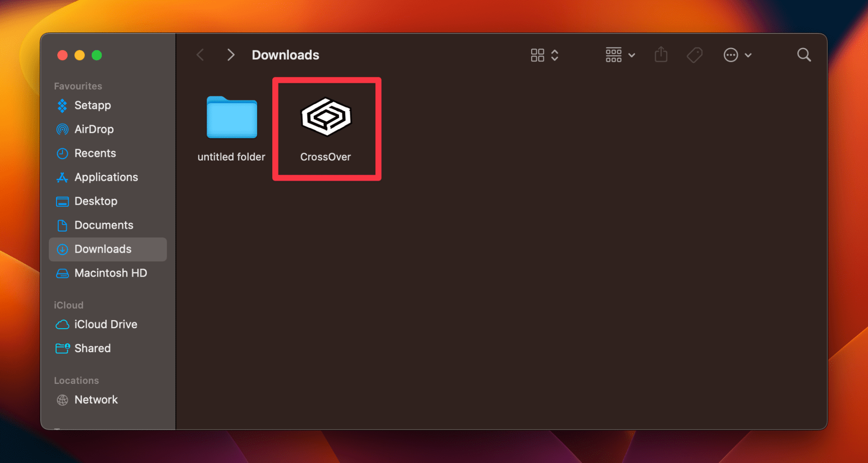Highlight Downloads in the sidebar
Screen dimensions: 868x463
[103, 249]
